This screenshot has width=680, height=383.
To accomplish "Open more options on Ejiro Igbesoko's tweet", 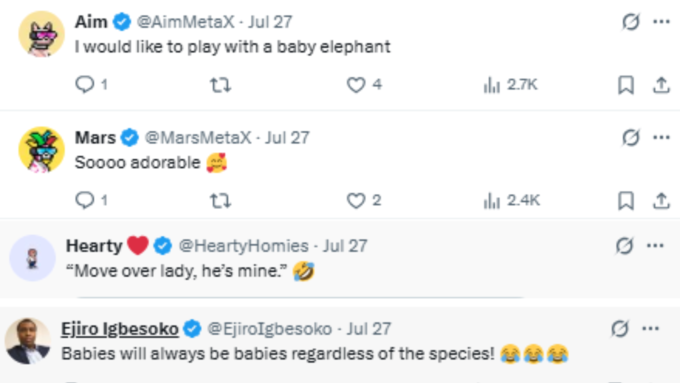I will coord(651,328).
